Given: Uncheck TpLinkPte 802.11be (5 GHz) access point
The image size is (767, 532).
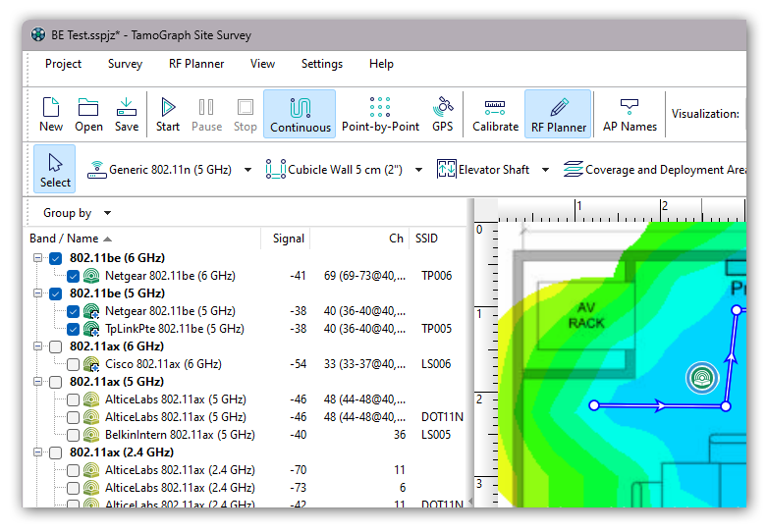Looking at the screenshot, I should tap(74, 329).
